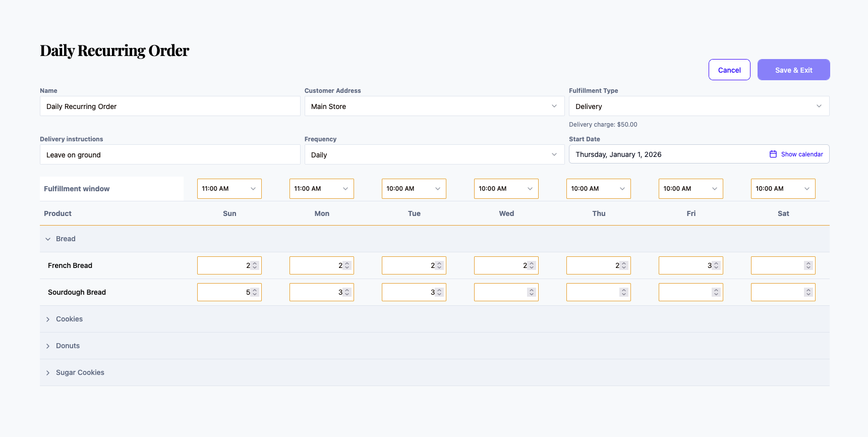Open Sunday fulfillment window time dropdown
Screen dimensions: 868x437
coord(229,189)
